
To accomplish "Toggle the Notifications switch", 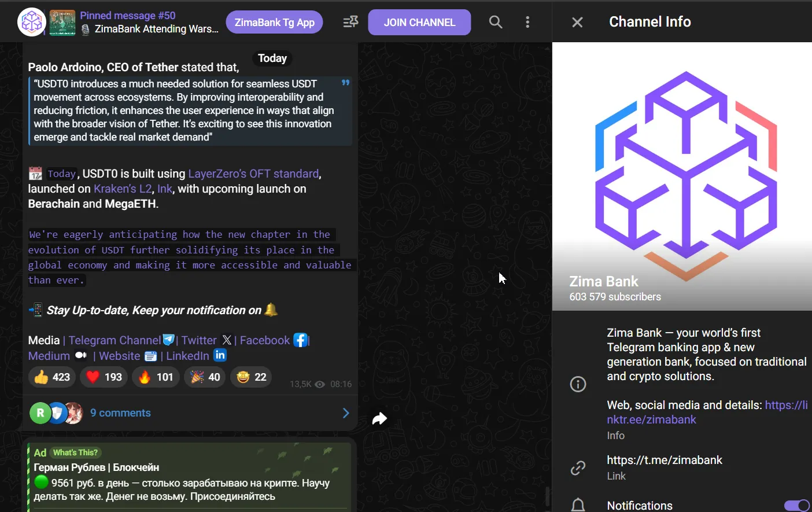I will pos(797,506).
